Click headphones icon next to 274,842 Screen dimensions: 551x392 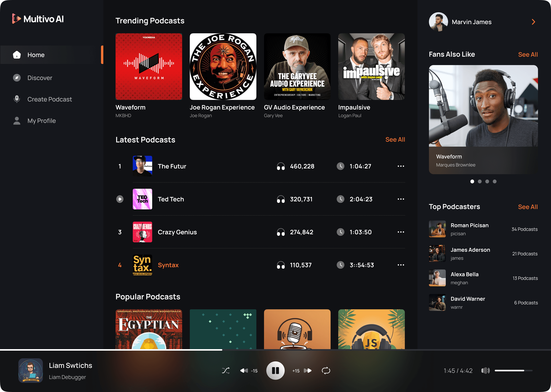[281, 232]
